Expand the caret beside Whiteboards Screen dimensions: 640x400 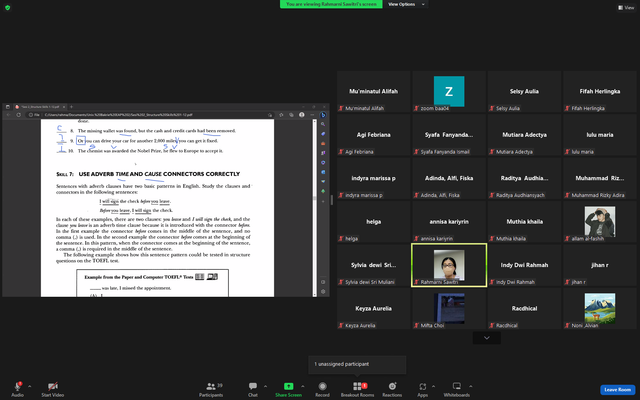tap(470, 386)
